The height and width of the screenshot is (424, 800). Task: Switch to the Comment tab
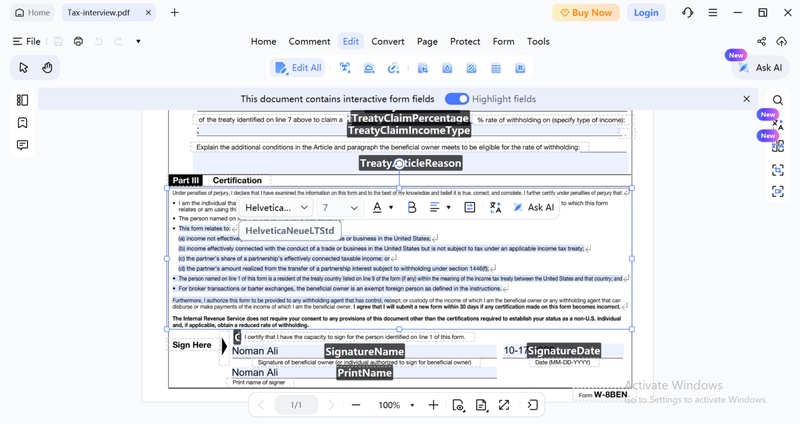pyautogui.click(x=309, y=41)
